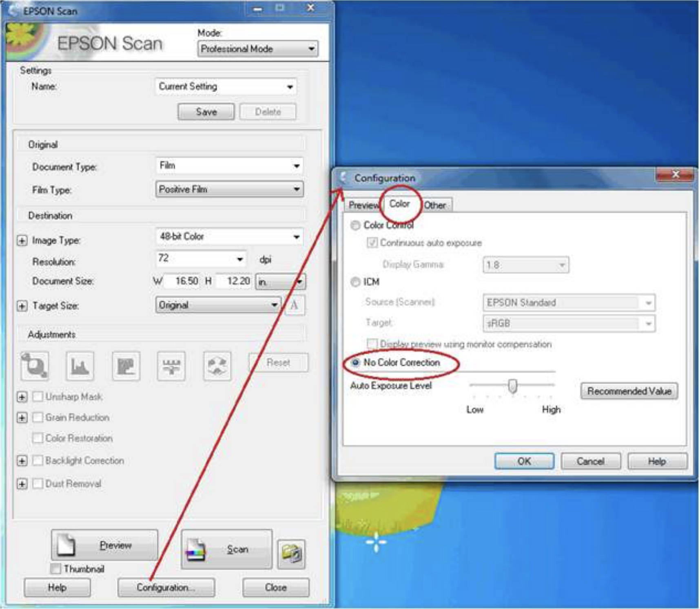The width and height of the screenshot is (700, 609).
Task: Toggle Display preview using monitor compensation
Action: [372, 344]
